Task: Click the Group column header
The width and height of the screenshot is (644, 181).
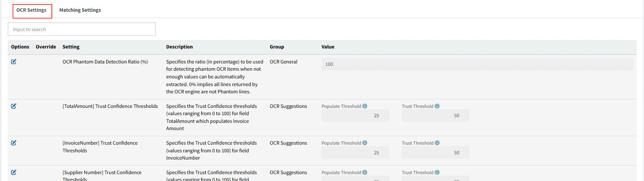Action: (x=277, y=47)
